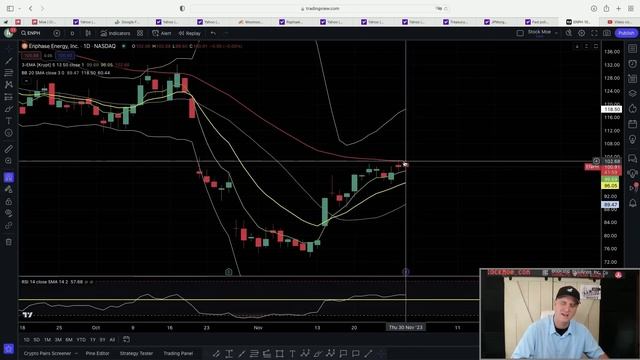Open the Crypto Pairs Screener tab
640x360 pixels.
[x=47, y=353]
